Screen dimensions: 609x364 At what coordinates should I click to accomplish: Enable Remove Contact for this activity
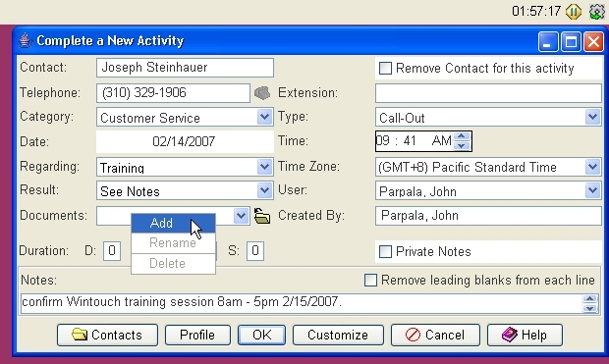pyautogui.click(x=385, y=69)
